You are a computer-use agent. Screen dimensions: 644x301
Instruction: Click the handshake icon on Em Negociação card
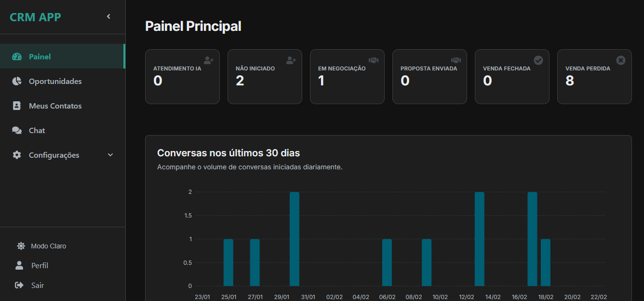(373, 60)
